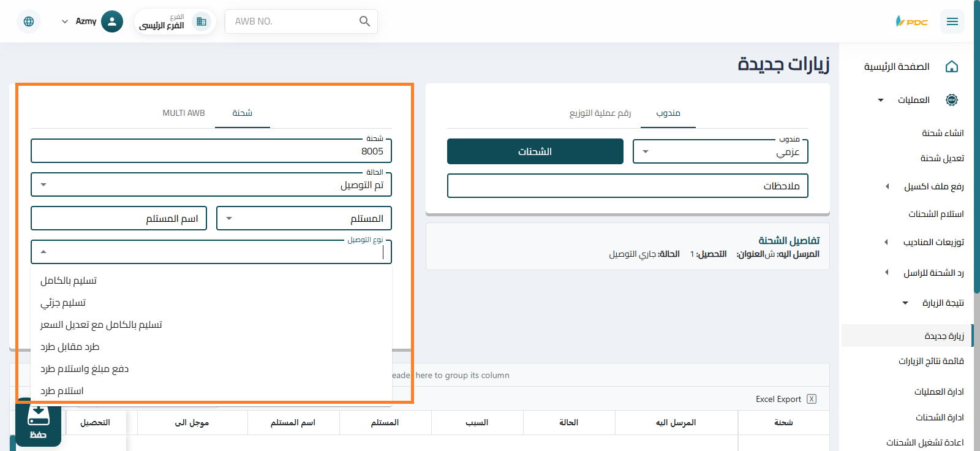
Task: Click the main branch building icon
Action: pos(201,21)
